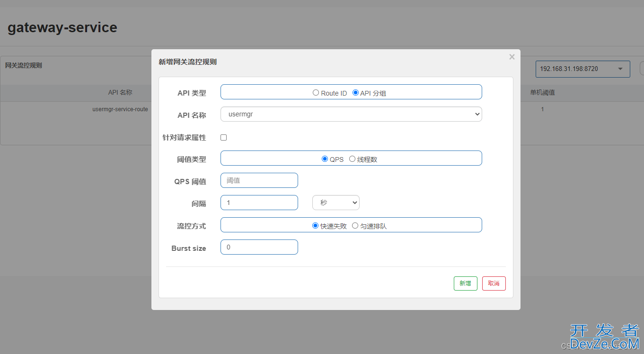Screen dimensions: 644x354
Task: Choose 线程数 as threshold type
Action: tap(352, 159)
